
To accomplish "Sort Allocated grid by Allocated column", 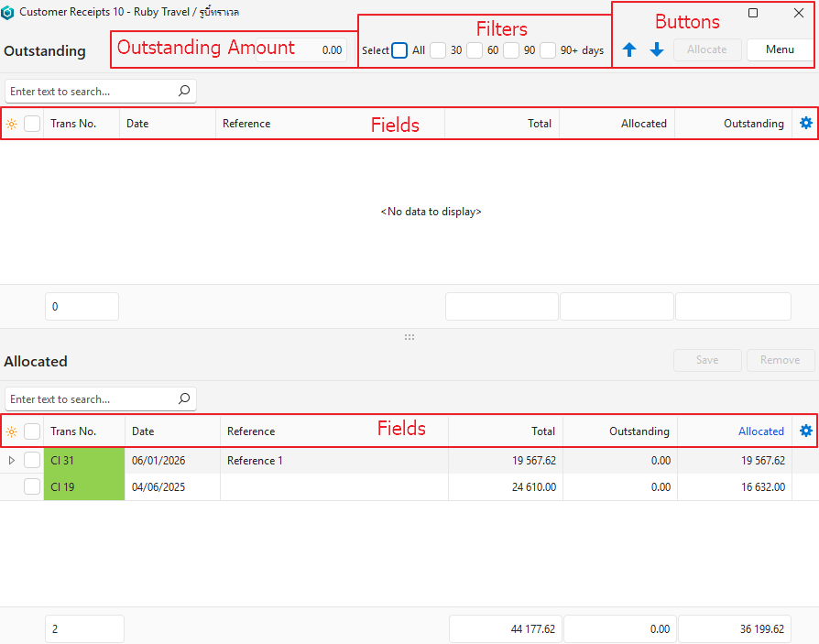I will (x=760, y=431).
